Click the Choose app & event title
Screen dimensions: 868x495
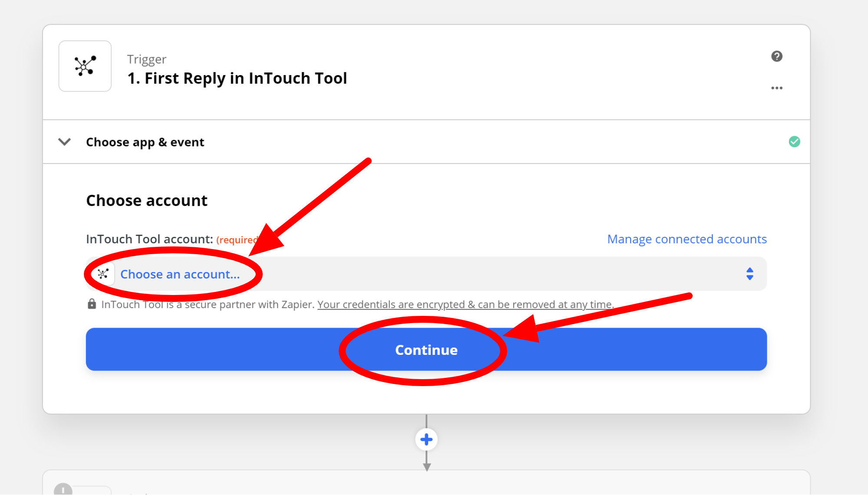tap(145, 142)
